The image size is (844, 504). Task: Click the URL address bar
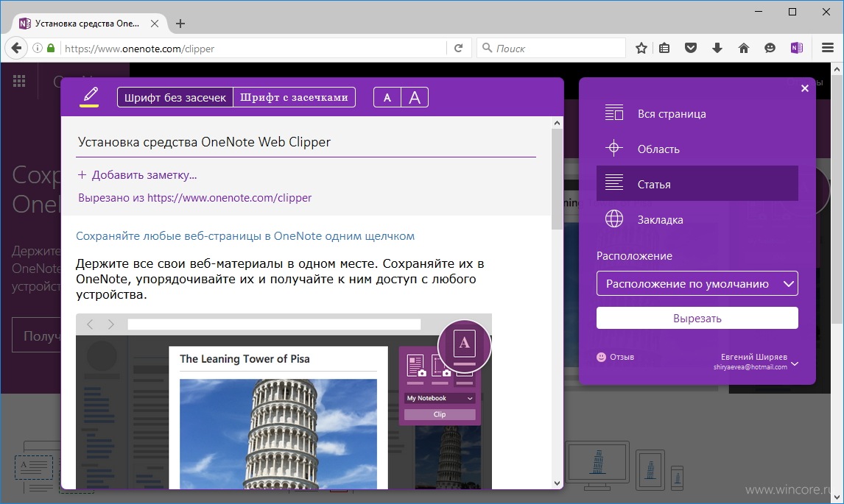(253, 49)
